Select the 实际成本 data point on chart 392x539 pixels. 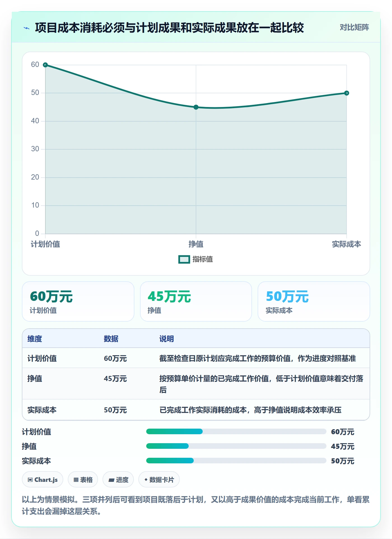pos(347,93)
